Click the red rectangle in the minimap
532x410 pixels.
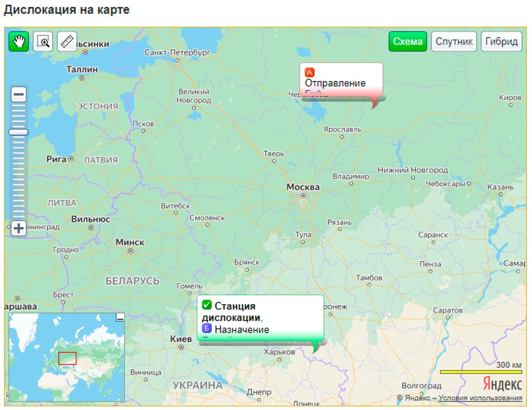click(x=67, y=358)
